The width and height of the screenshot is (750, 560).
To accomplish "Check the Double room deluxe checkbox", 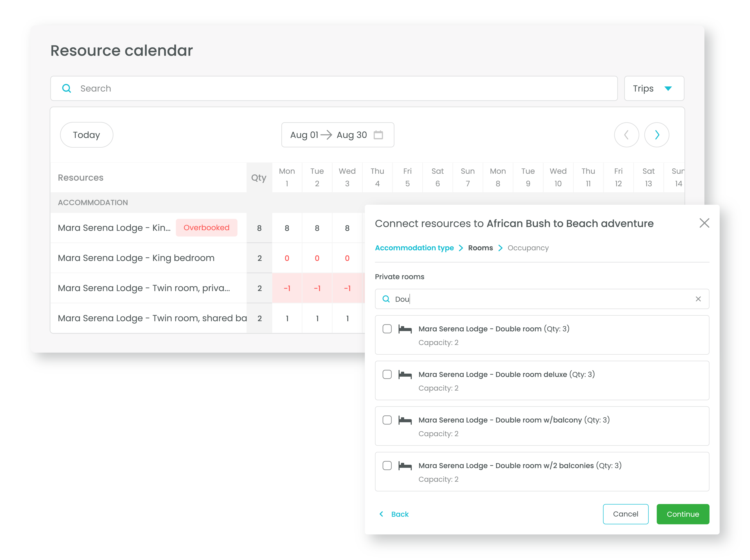I will 387,375.
